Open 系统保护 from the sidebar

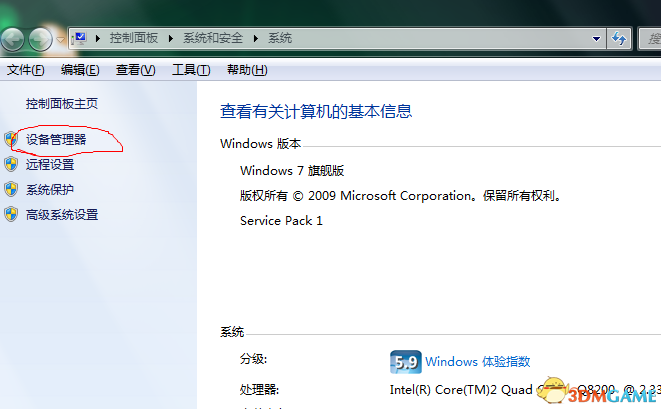tap(50, 190)
